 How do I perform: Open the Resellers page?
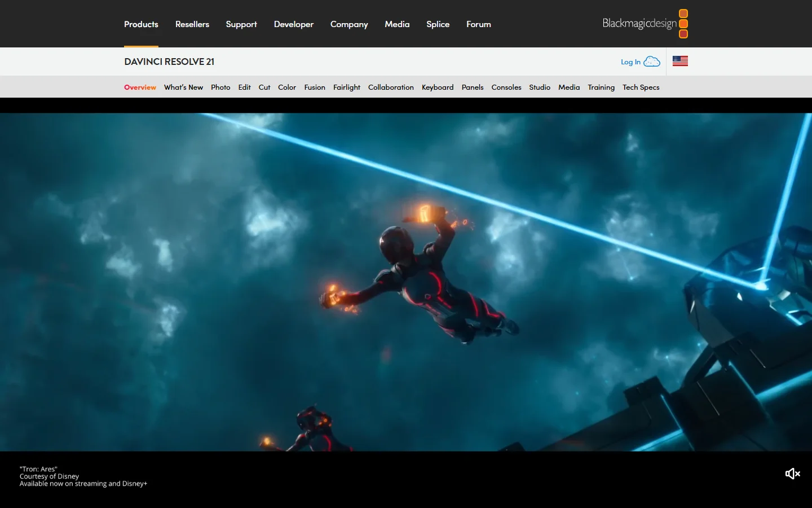click(x=192, y=24)
